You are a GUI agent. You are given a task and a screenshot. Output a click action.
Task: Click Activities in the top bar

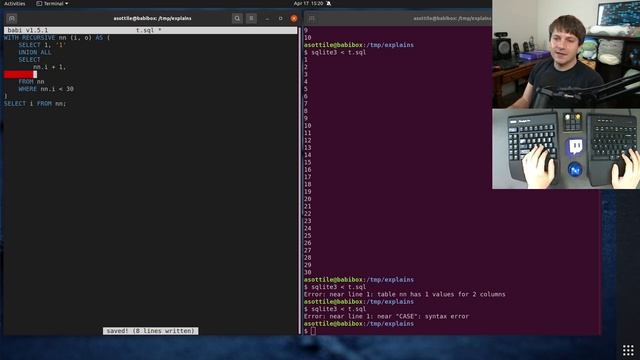(x=14, y=3)
